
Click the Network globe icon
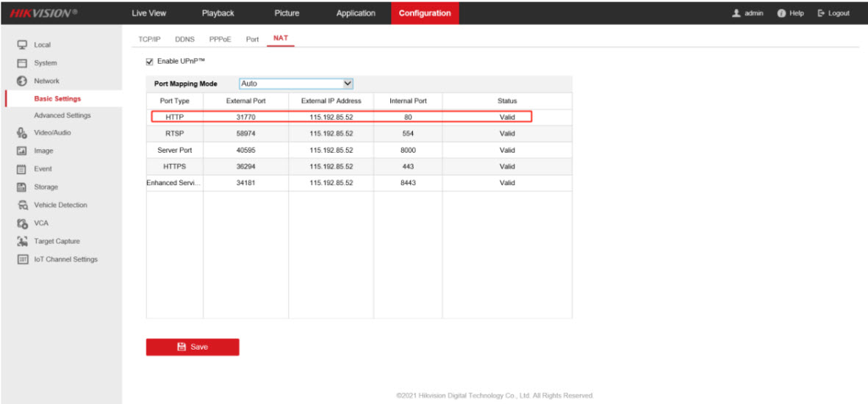(22, 81)
